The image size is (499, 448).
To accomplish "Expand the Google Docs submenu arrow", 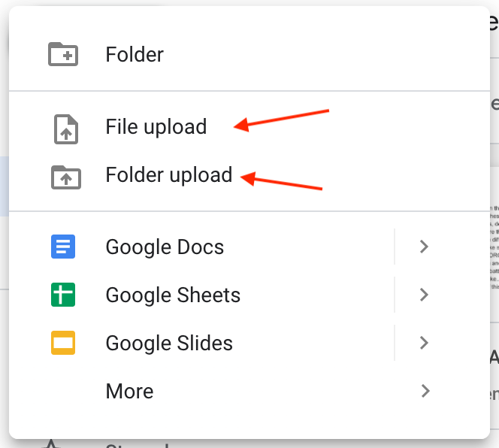I will tap(424, 247).
